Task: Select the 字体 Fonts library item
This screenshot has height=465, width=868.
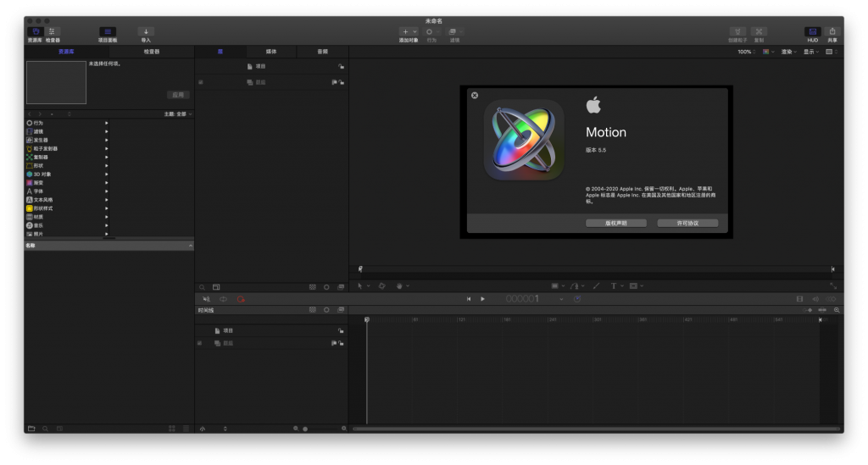Action: [66, 191]
